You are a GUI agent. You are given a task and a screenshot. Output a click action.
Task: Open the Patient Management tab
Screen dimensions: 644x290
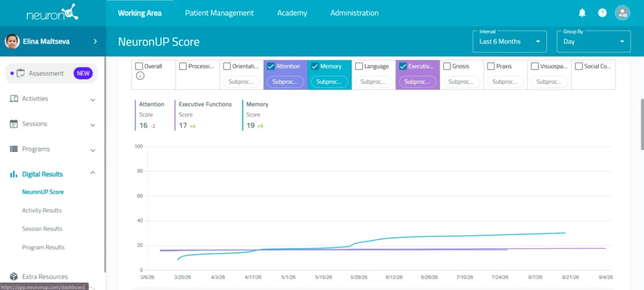click(219, 13)
